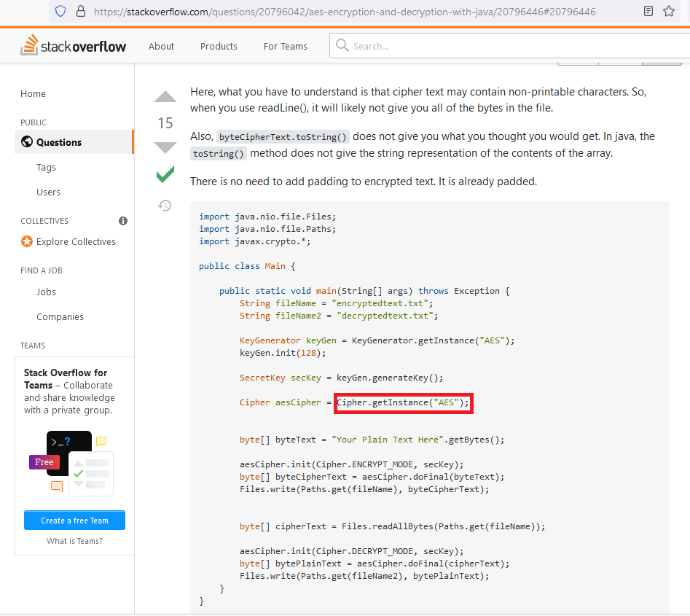Click the public static void main line
Screen dimensions: 690x616
point(364,291)
